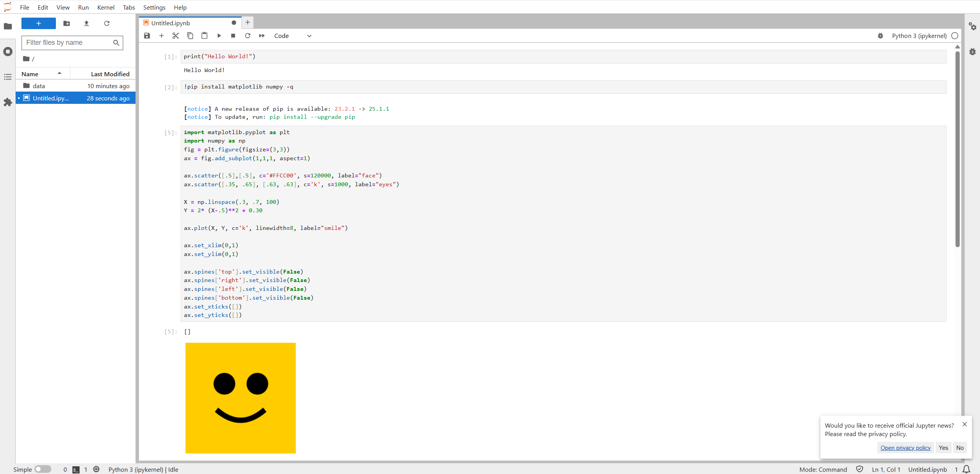Open Debugger panel in right sidebar

tap(972, 51)
